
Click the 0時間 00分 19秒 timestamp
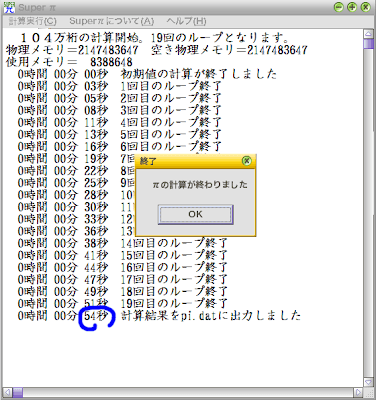(63, 158)
